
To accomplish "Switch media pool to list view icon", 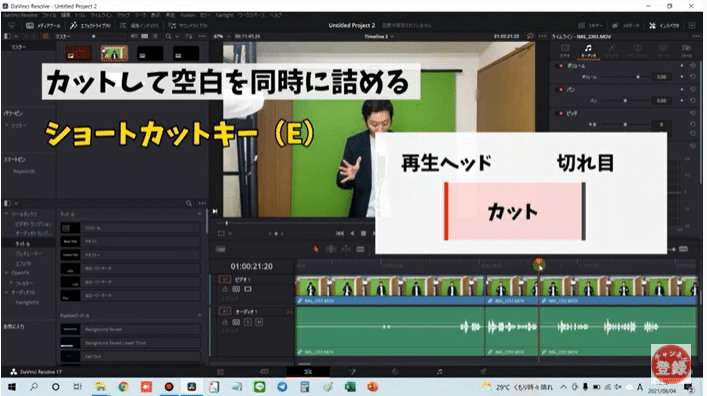I will 155,36.
